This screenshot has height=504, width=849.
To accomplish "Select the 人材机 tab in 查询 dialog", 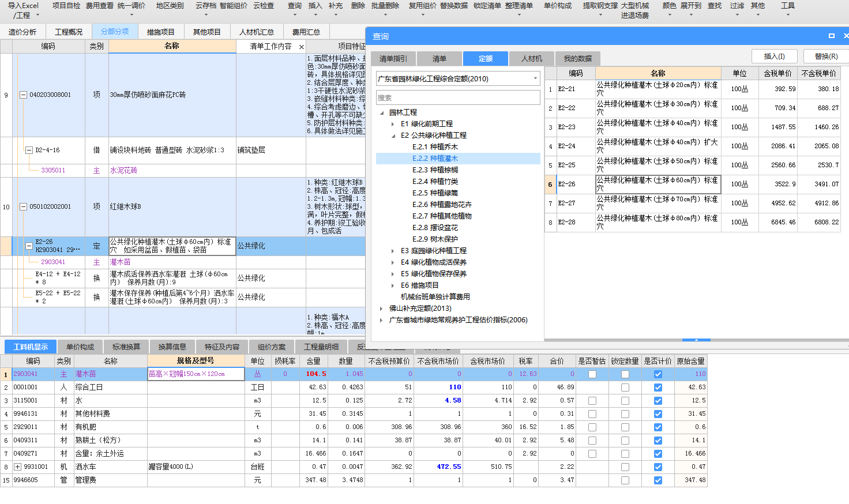I will 532,58.
